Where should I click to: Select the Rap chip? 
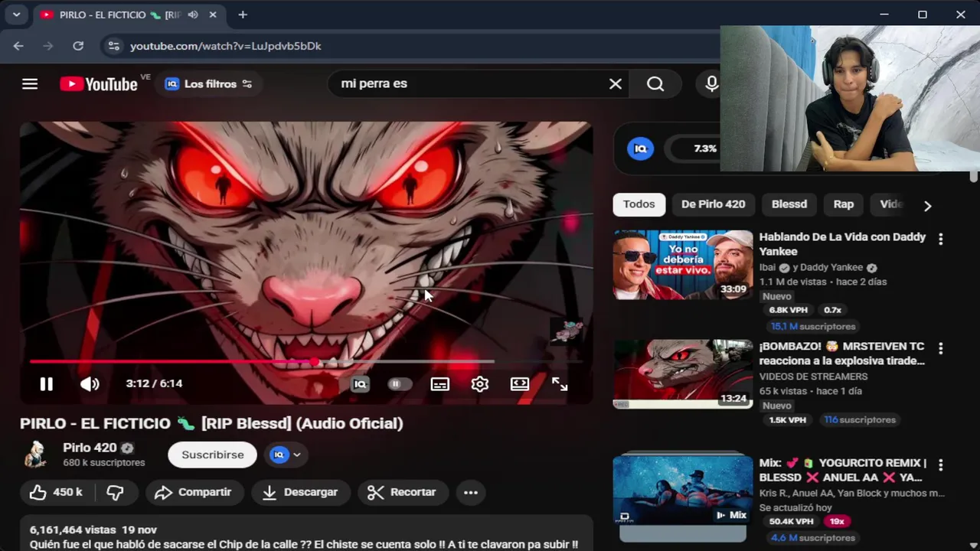(843, 204)
